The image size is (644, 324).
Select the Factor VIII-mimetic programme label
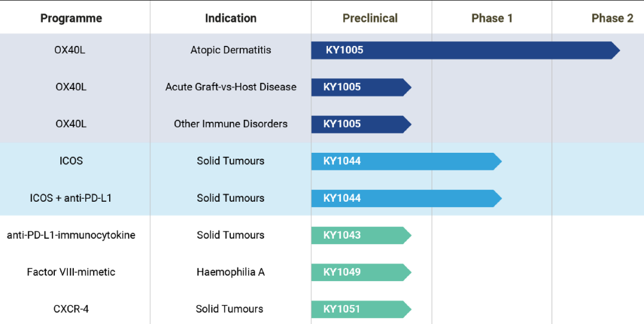coord(71,272)
